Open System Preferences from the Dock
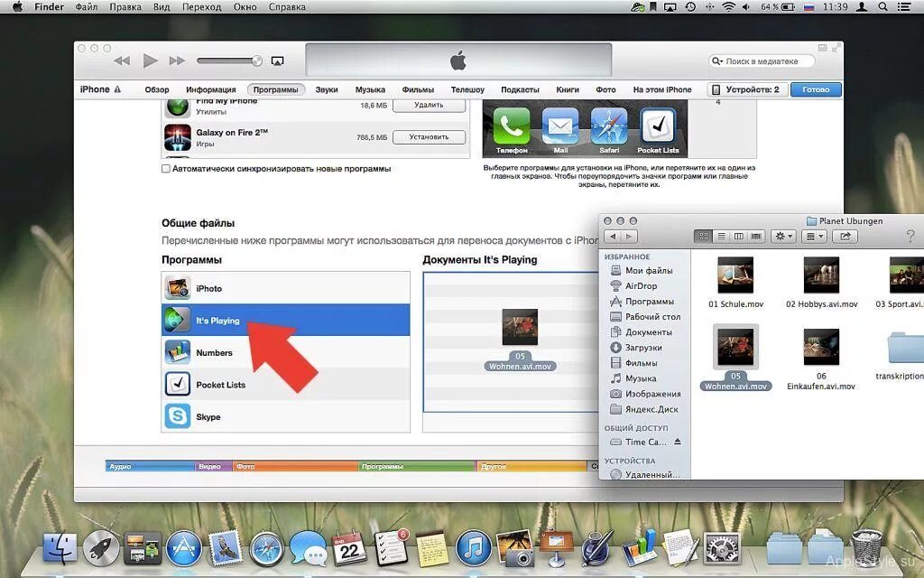The image size is (924, 578). tap(722, 548)
